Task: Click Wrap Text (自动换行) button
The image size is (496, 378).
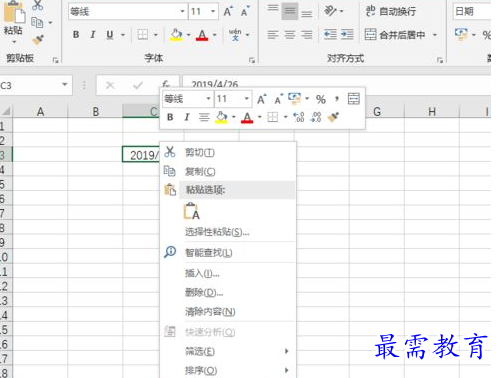Action: coord(391,11)
